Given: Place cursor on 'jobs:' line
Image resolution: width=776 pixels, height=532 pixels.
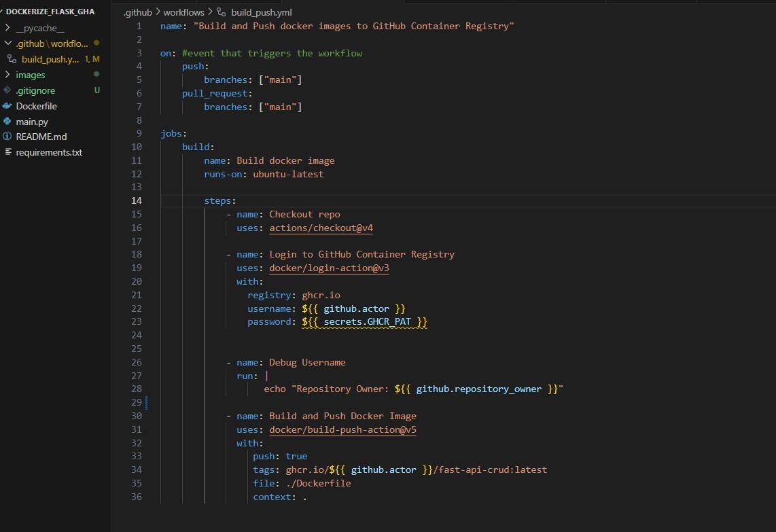Looking at the screenshot, I should click(173, 134).
